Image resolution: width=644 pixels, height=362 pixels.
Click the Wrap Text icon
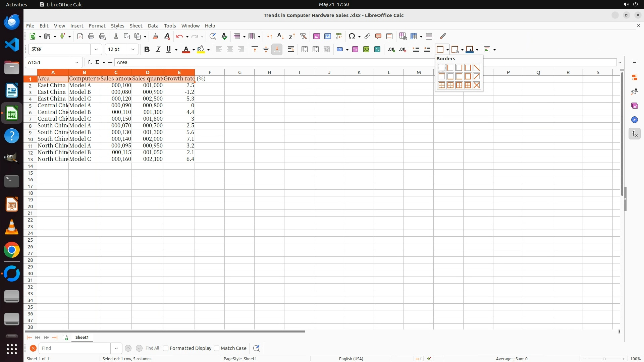tap(291, 50)
